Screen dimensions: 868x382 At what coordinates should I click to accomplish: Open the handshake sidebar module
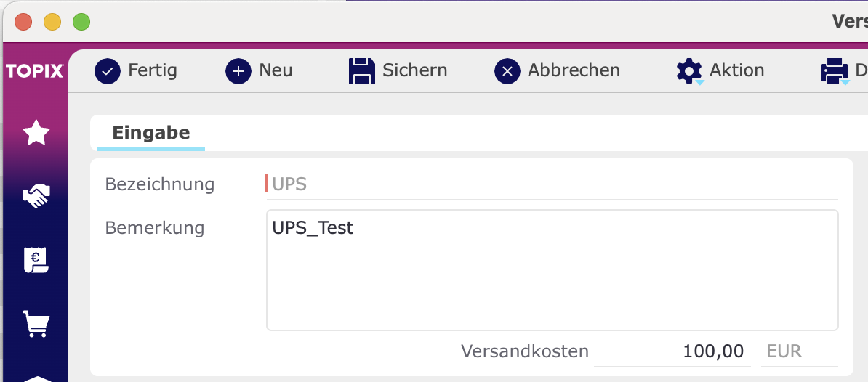(x=36, y=195)
